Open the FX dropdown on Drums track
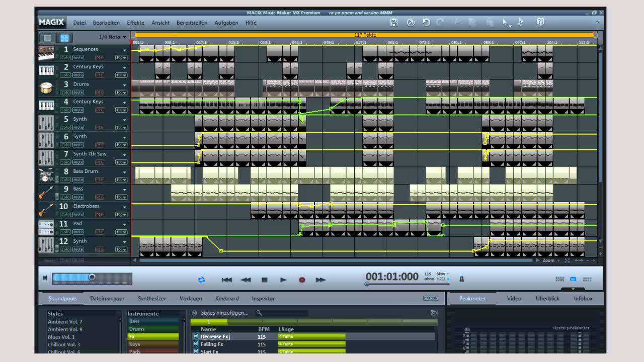Viewport: 644px width, 362px height. point(121,93)
